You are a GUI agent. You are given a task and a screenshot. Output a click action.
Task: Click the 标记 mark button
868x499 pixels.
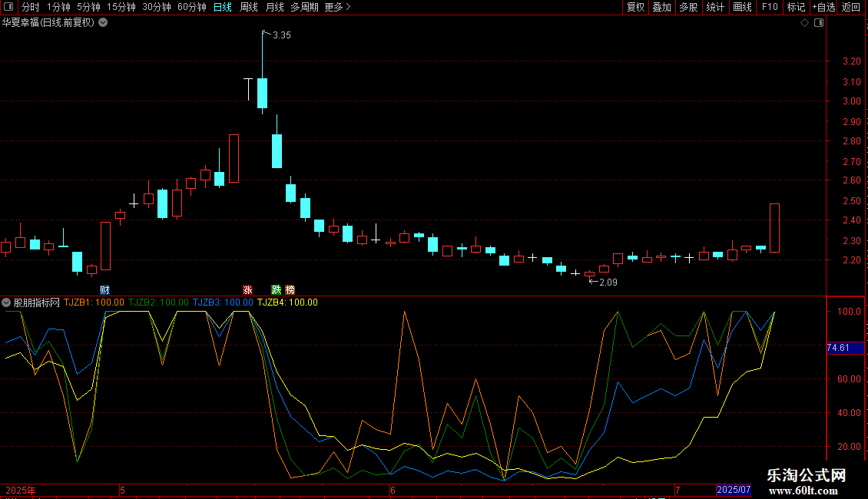click(x=796, y=7)
